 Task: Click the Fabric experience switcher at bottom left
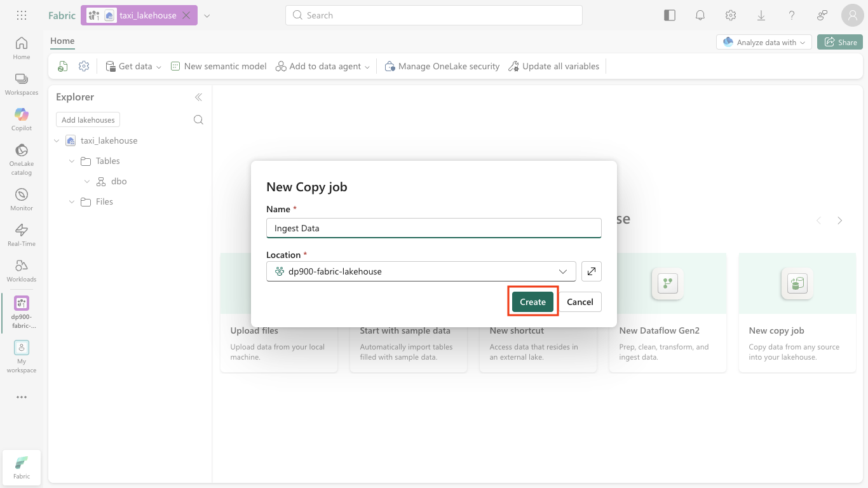coord(22,467)
